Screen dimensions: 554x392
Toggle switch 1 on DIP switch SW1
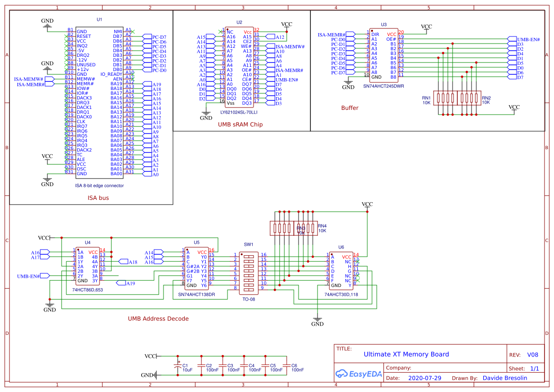point(249,257)
